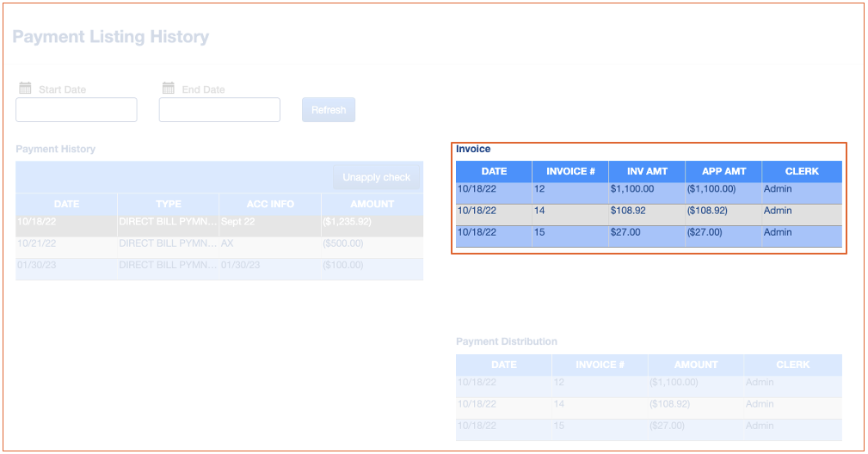
Task: Click the APP AMT column header
Action: [723, 171]
